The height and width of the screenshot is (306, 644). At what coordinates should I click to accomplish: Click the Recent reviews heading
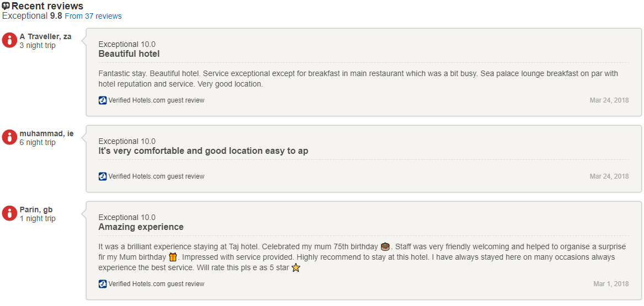coord(47,6)
